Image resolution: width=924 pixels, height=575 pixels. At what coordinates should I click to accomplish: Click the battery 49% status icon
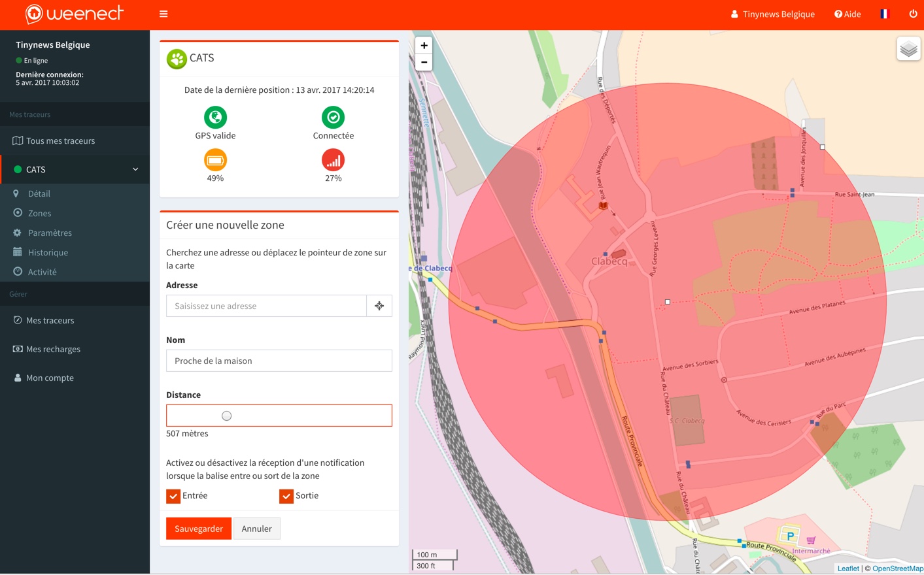pyautogui.click(x=215, y=160)
